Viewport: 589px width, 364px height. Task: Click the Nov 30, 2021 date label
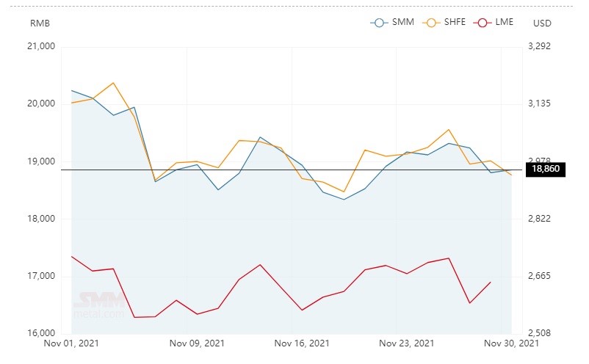[513, 343]
